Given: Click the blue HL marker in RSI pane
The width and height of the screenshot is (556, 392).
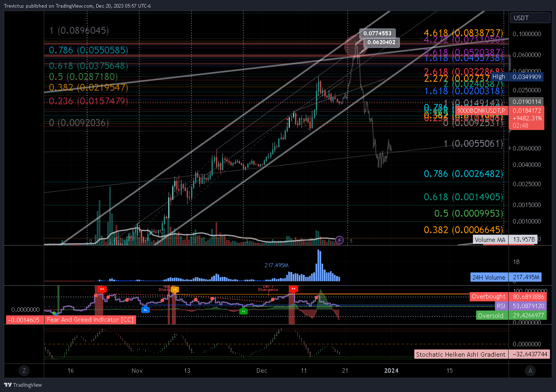Looking at the screenshot, I should (x=145, y=309).
